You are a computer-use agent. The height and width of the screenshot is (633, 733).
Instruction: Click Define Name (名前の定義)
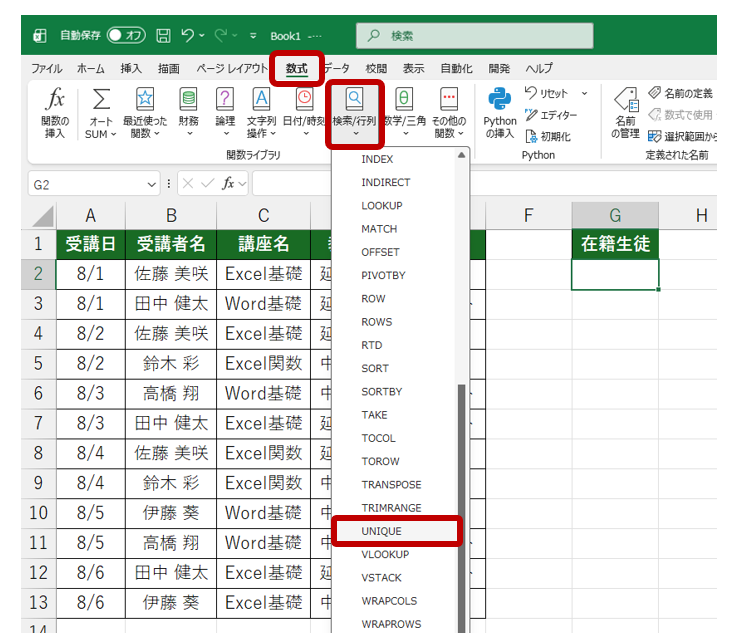(680, 93)
